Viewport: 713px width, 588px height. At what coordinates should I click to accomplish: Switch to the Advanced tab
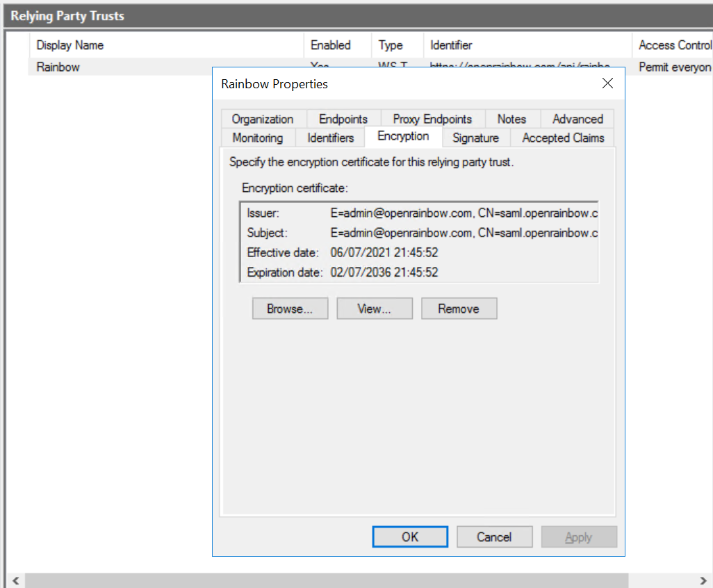click(577, 119)
